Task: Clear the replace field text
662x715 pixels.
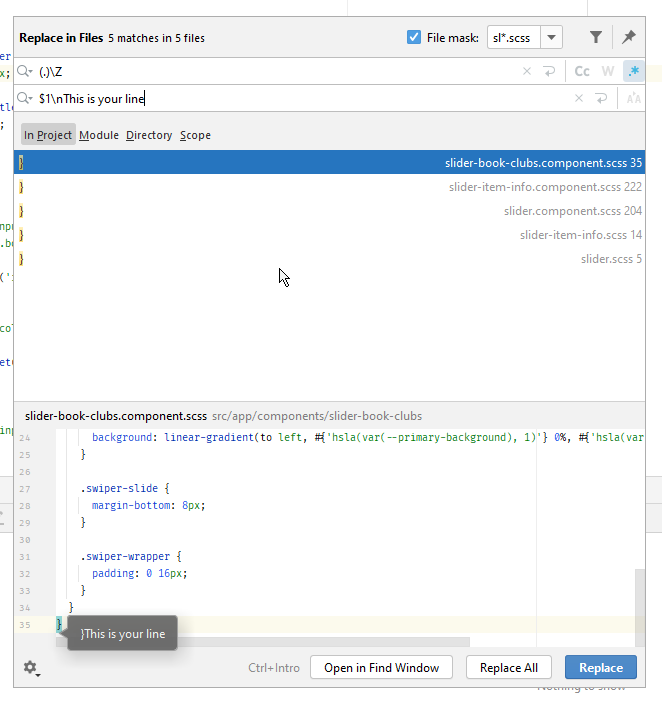Action: click(x=578, y=98)
